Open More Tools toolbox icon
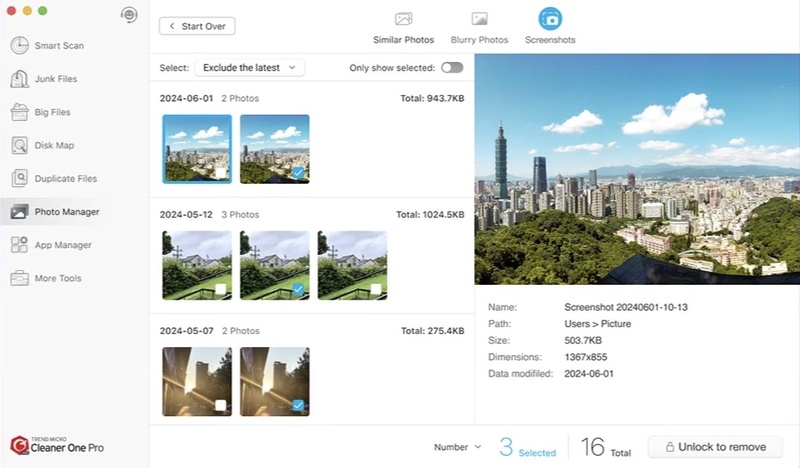 coord(19,278)
